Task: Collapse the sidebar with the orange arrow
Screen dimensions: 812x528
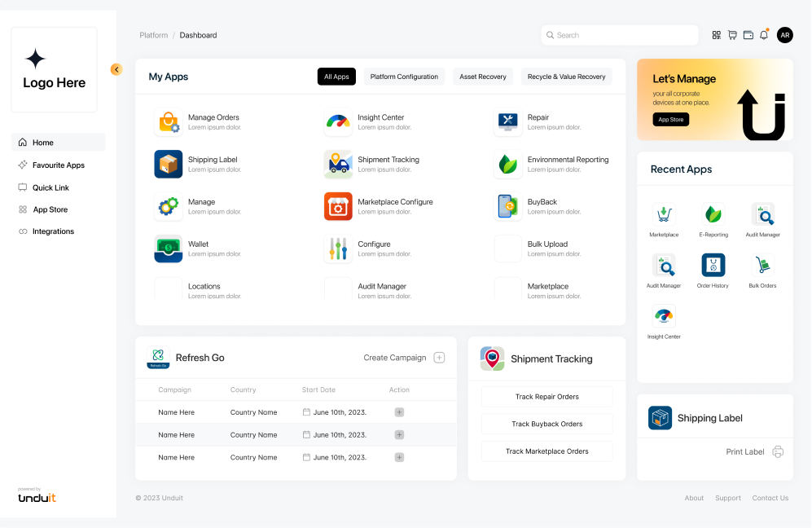Action: pyautogui.click(x=116, y=69)
